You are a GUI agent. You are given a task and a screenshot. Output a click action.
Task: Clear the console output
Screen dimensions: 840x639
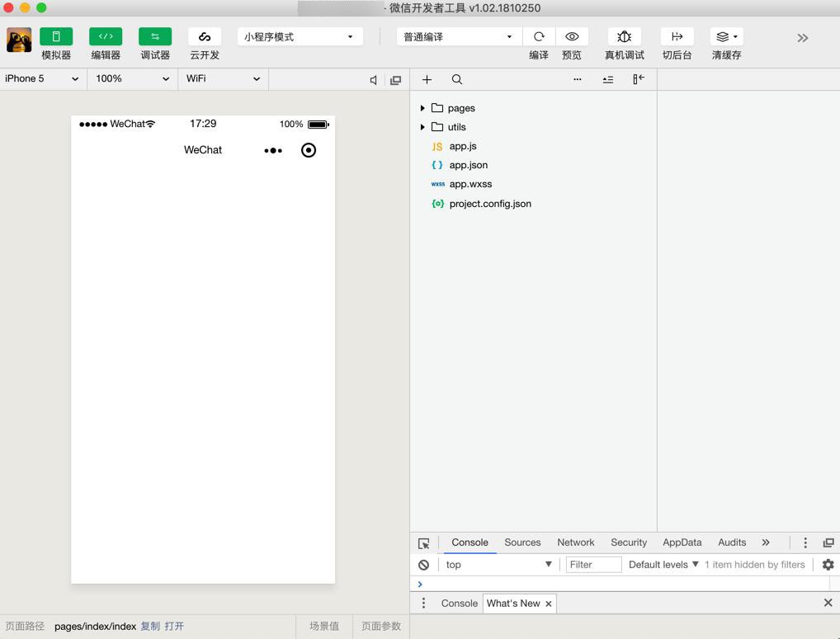(424, 565)
